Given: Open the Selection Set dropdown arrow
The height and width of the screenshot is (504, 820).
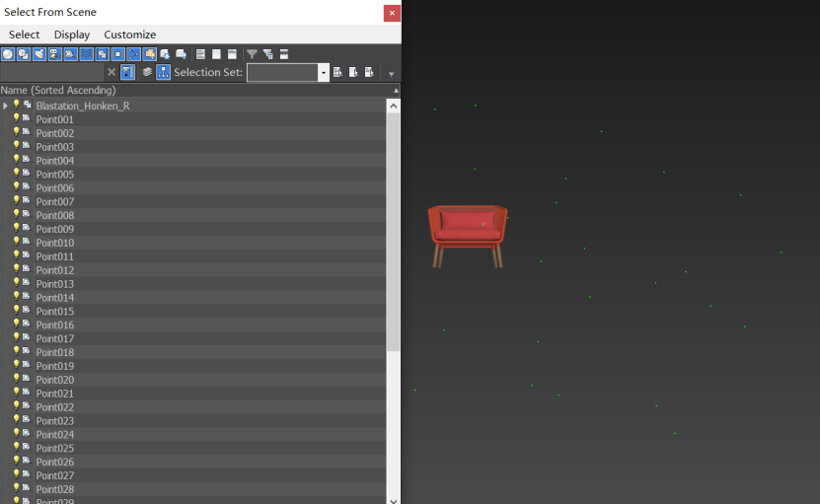Looking at the screenshot, I should [324, 73].
